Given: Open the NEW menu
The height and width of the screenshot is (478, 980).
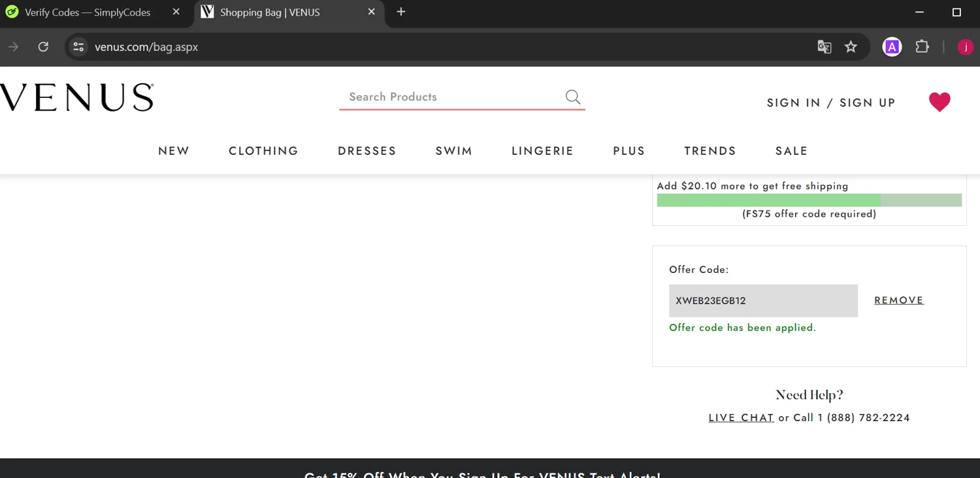Looking at the screenshot, I should pos(174,151).
